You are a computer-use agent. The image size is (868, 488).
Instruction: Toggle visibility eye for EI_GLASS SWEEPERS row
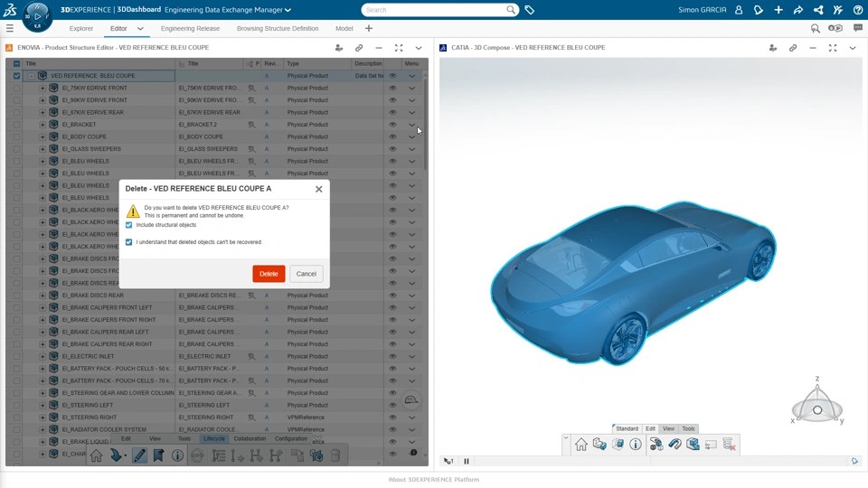[x=393, y=149]
